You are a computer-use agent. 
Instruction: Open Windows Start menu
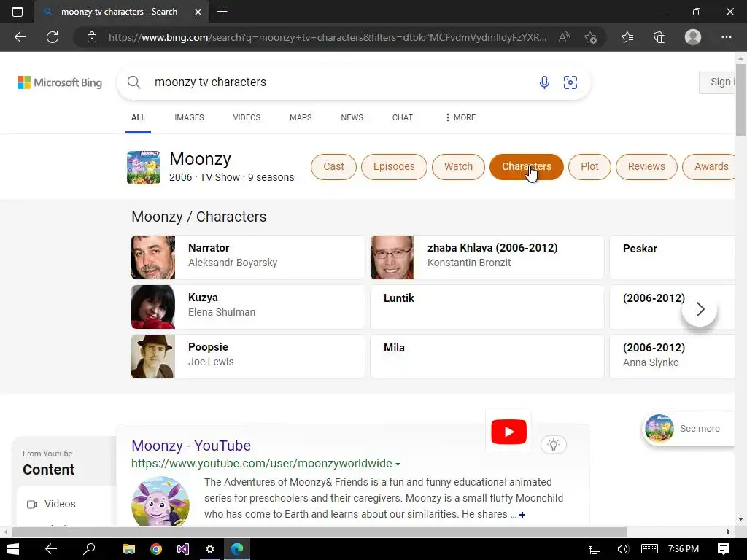13,549
